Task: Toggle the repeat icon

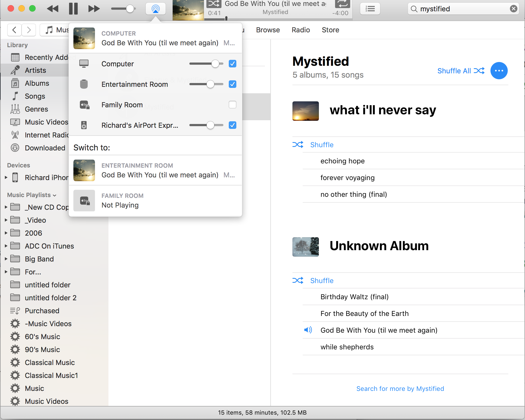Action: coord(342,4)
